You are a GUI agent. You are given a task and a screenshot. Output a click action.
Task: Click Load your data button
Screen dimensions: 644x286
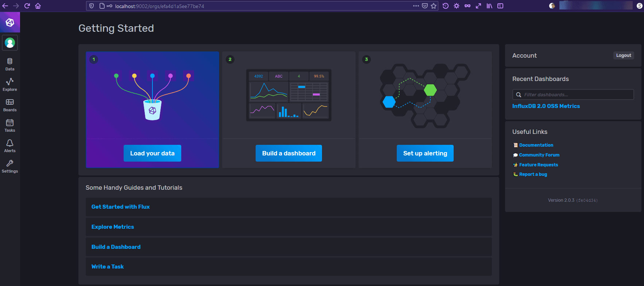(x=152, y=153)
